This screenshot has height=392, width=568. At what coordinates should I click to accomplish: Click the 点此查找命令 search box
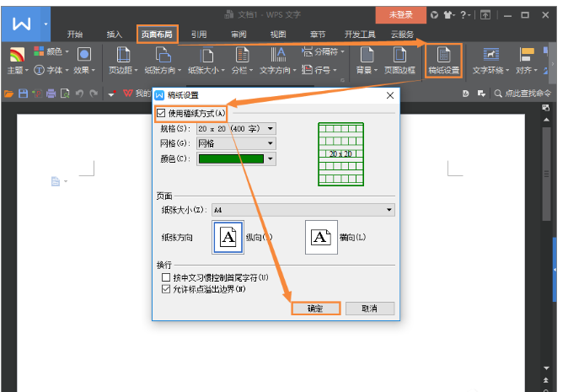tap(522, 94)
